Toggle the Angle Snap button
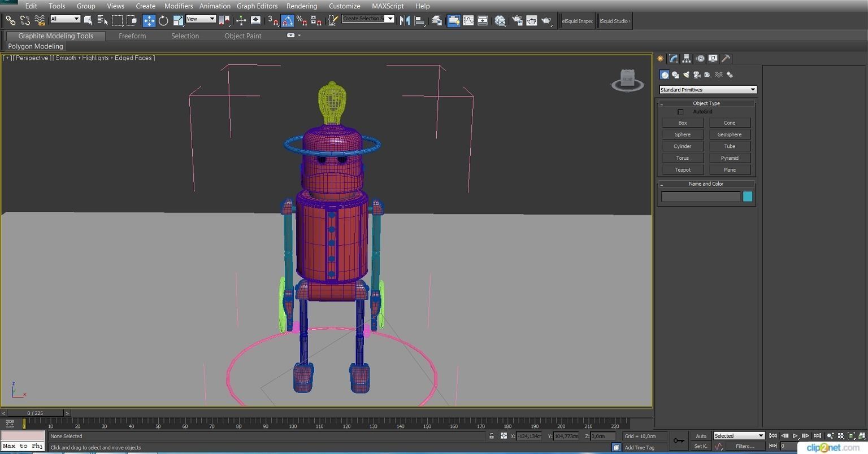The image size is (868, 454). coord(287,20)
